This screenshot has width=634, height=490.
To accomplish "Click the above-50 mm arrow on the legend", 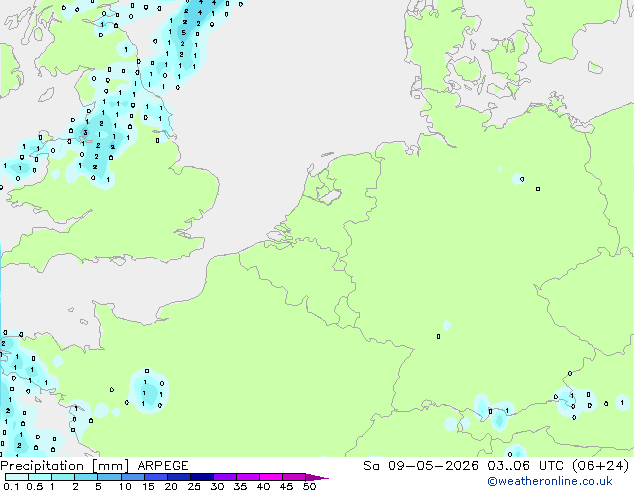I will (317, 477).
